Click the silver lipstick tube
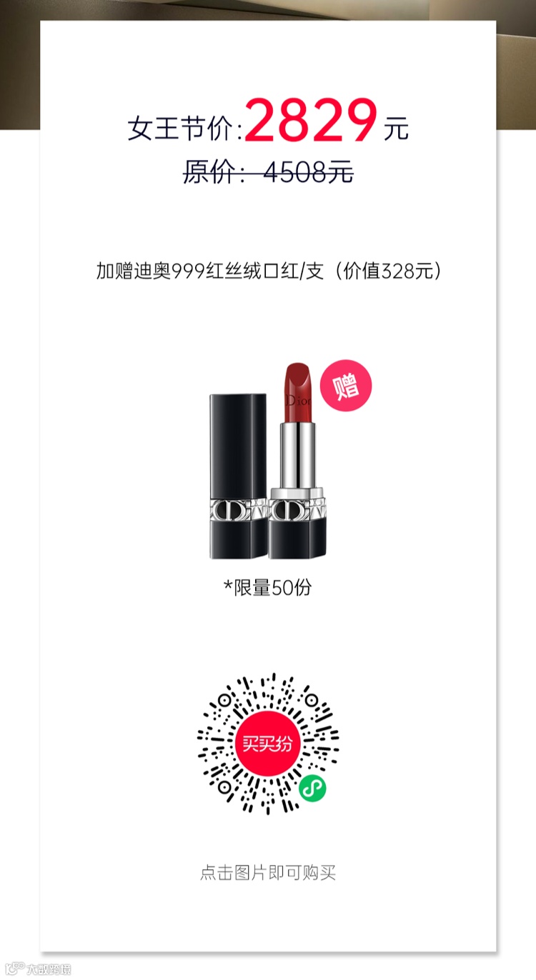 click(x=297, y=454)
